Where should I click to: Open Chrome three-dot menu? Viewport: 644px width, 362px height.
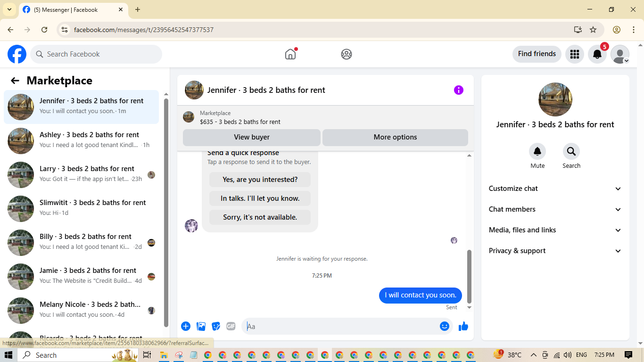(x=634, y=30)
